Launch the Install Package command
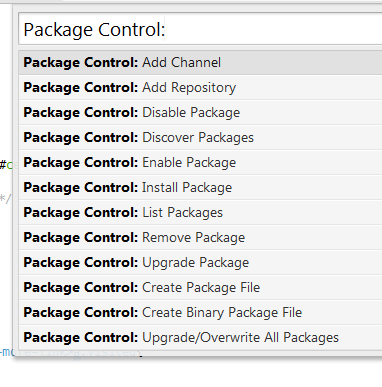 point(200,188)
